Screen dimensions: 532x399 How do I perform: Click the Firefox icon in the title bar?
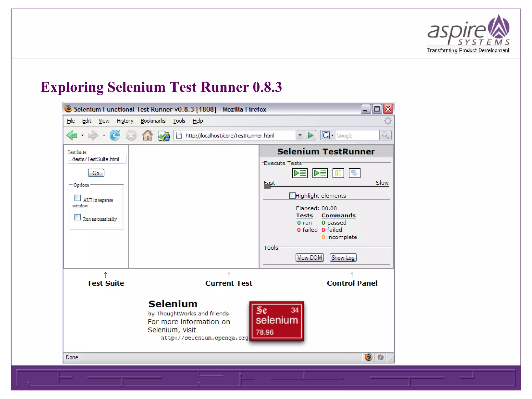(68, 109)
